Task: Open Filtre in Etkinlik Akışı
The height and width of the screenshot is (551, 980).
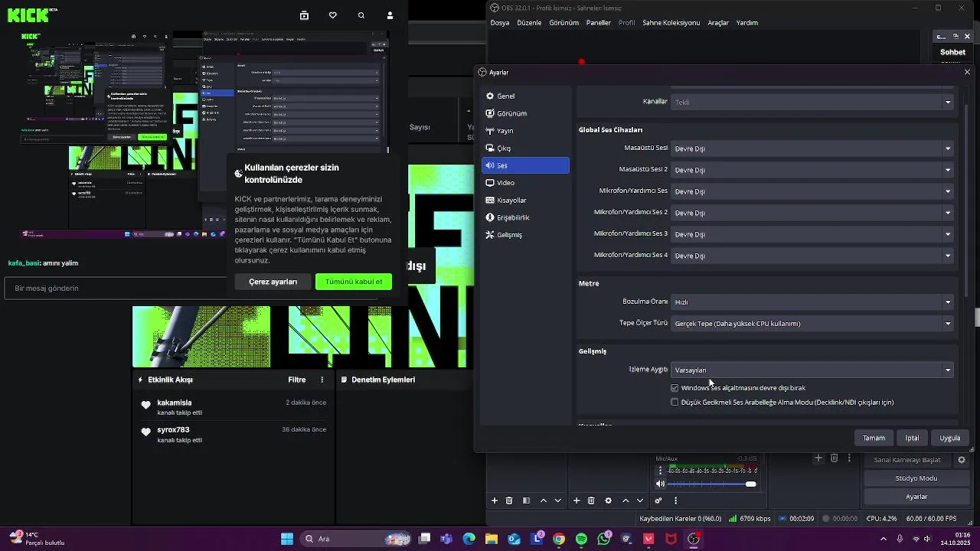Action: click(x=296, y=380)
